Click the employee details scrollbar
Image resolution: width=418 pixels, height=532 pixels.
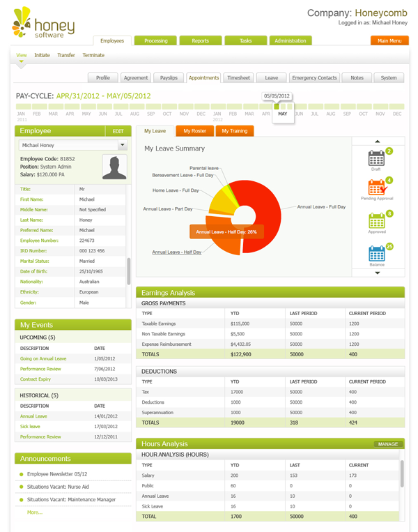click(128, 271)
